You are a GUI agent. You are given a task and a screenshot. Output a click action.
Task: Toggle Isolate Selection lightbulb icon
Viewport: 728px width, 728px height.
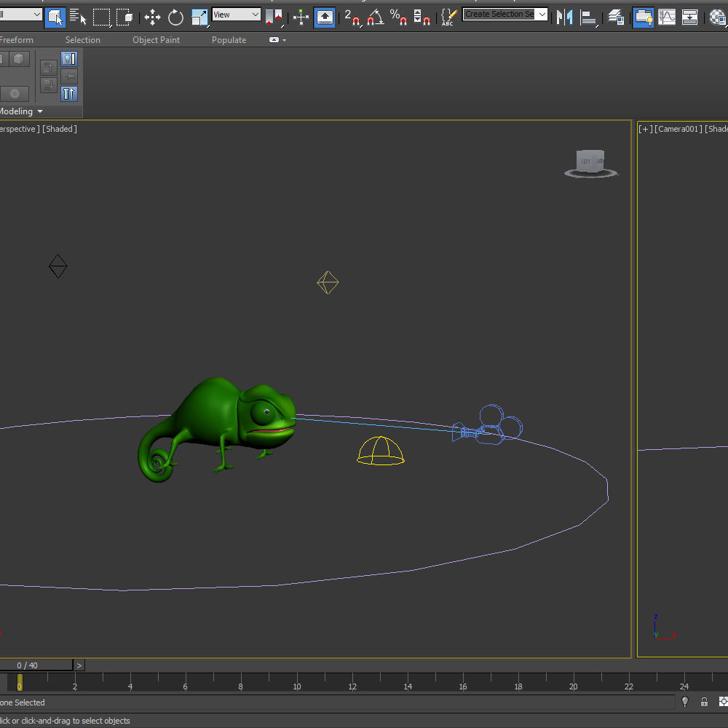tap(685, 702)
